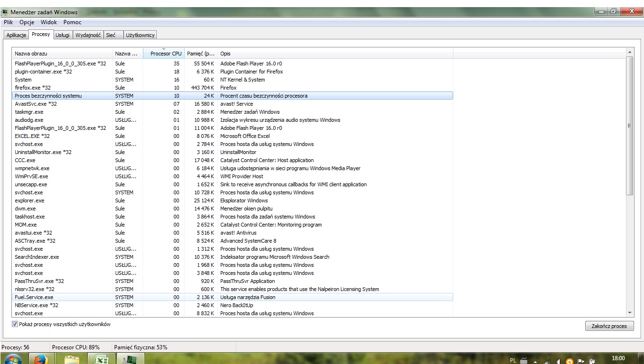This screenshot has height=364, width=644.
Task: Click the PL language indicator in tray
Action: coord(513,361)
